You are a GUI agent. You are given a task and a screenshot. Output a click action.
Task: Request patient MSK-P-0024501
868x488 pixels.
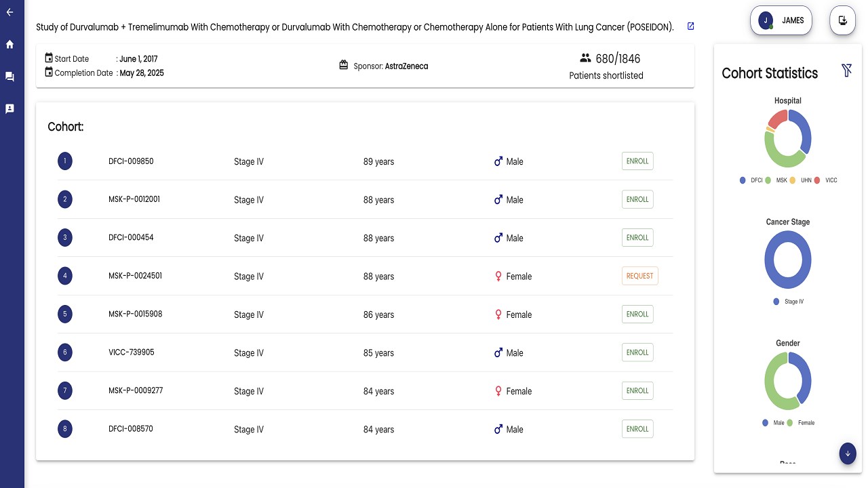(639, 276)
